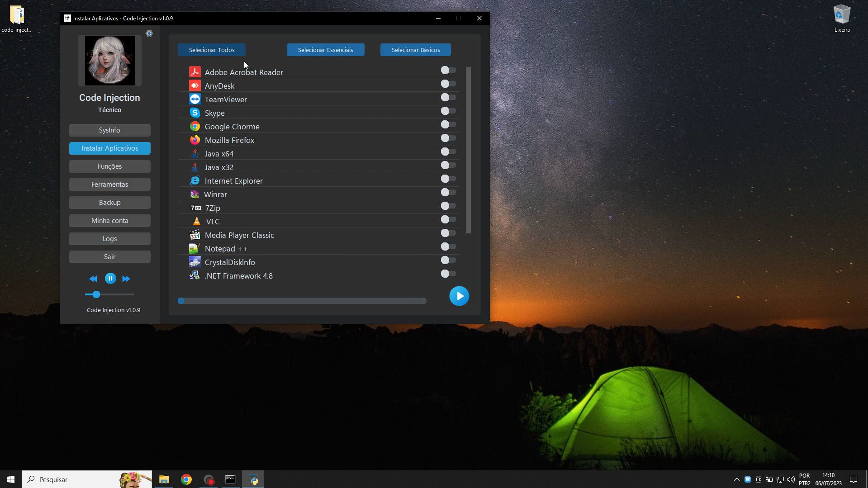Go to Ferramentas section
Viewport: 868px width, 488px height.
110,185
